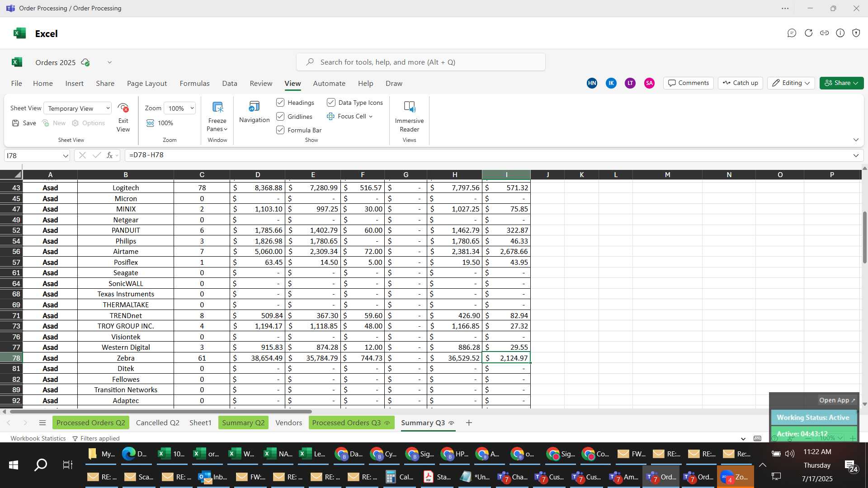
Task: Click Exit View icon
Action: coord(123,108)
